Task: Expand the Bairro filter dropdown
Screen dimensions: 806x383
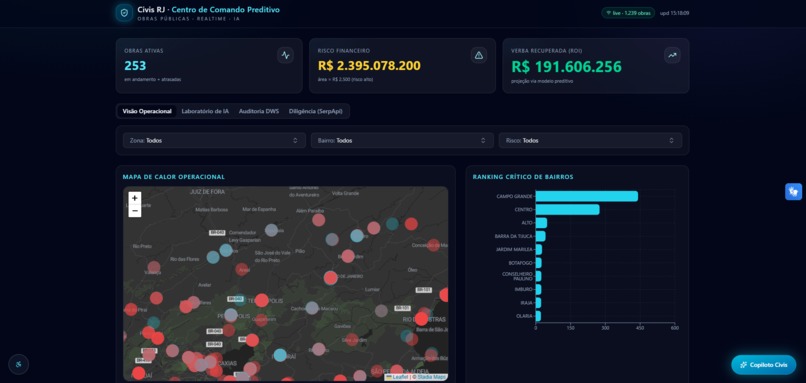Action: (x=402, y=140)
